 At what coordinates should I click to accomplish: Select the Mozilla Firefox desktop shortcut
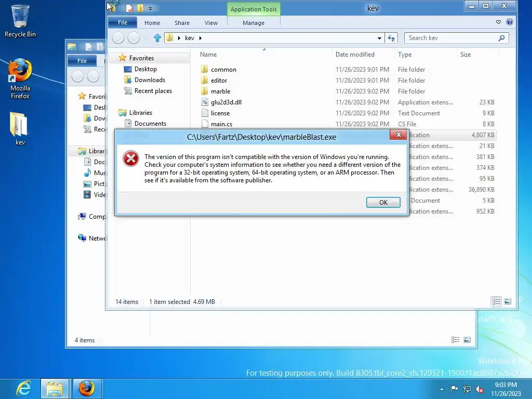tap(20, 79)
